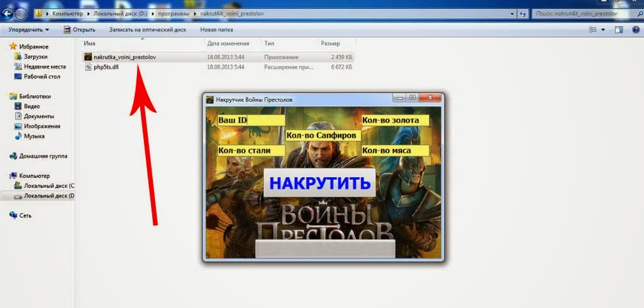Open Домашняя группа in the sidebar
644x308 pixels.
(43, 156)
